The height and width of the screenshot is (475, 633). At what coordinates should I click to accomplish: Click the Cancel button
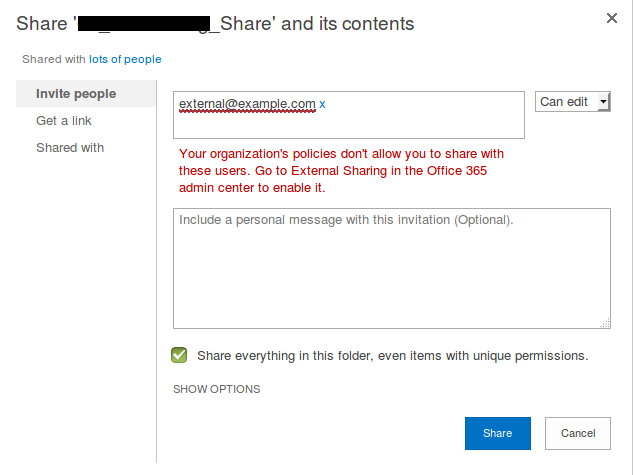578,433
